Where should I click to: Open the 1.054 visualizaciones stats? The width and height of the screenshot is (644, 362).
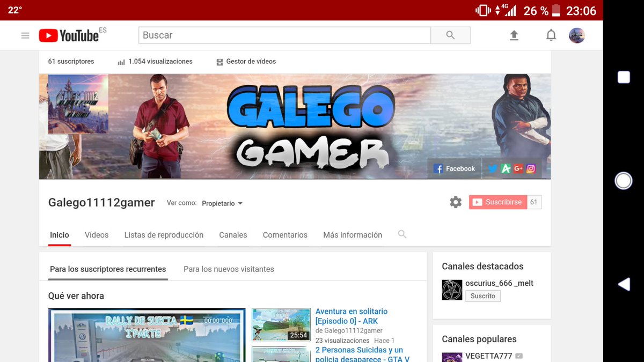point(155,62)
